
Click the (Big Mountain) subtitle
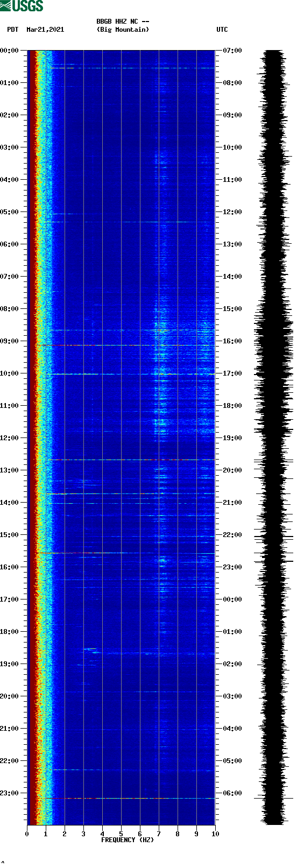[x=123, y=30]
